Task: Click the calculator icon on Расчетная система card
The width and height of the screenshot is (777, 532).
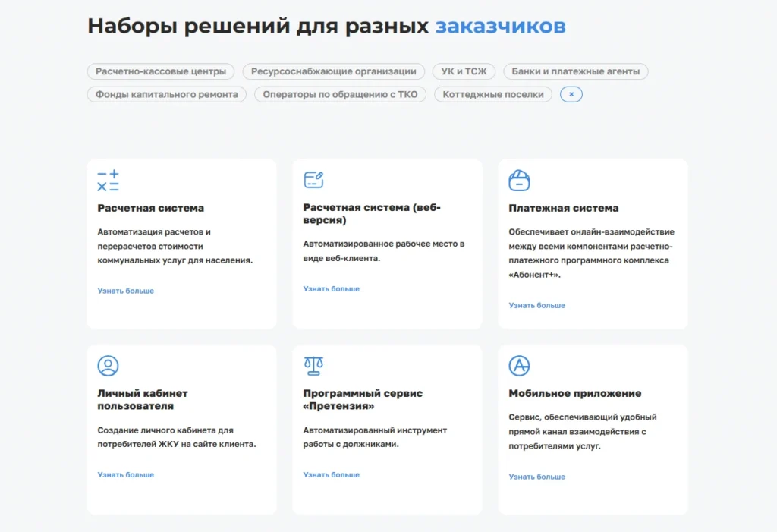Action: point(108,181)
